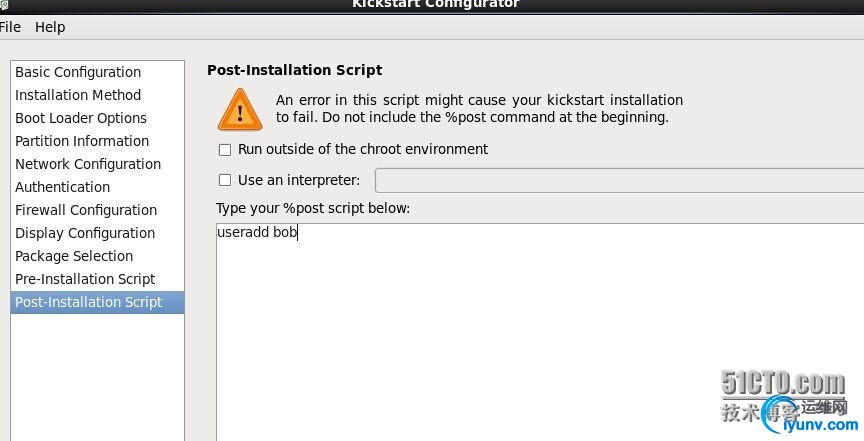Select Pre-Installation Script in sidebar
Image resolution: width=864 pixels, height=441 pixels.
coord(98,279)
